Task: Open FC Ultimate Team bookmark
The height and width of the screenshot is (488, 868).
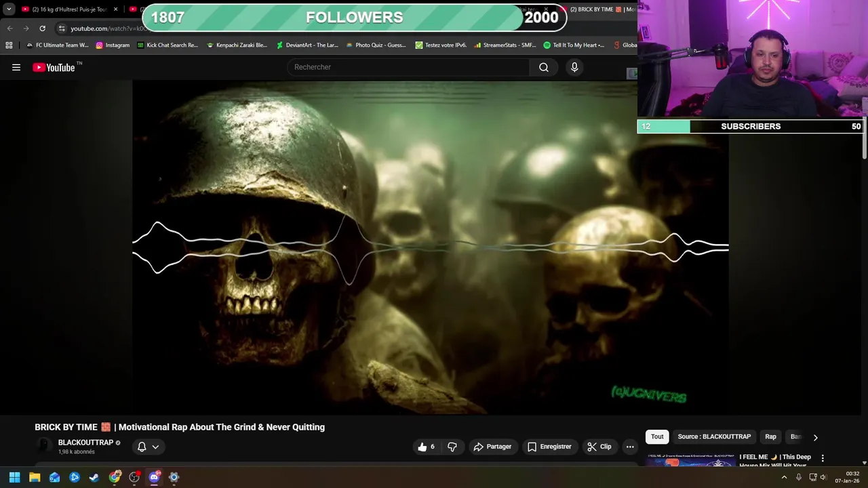Action: click(58, 45)
